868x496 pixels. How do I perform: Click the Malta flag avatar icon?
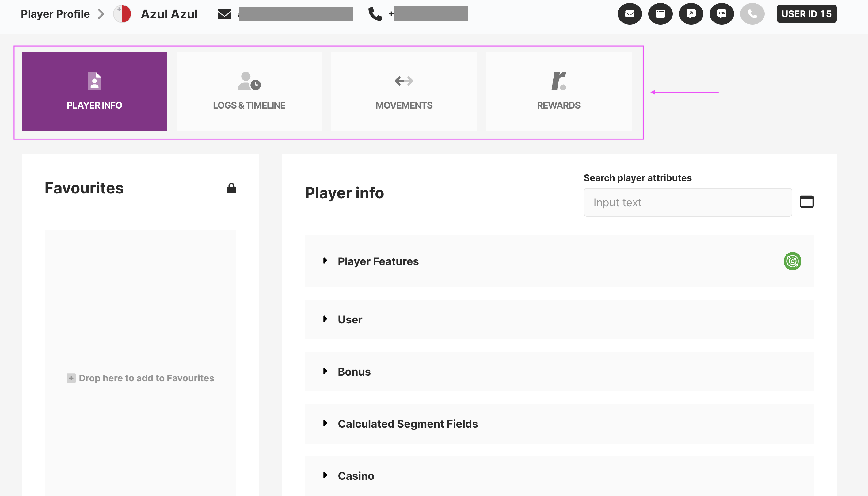click(x=122, y=14)
